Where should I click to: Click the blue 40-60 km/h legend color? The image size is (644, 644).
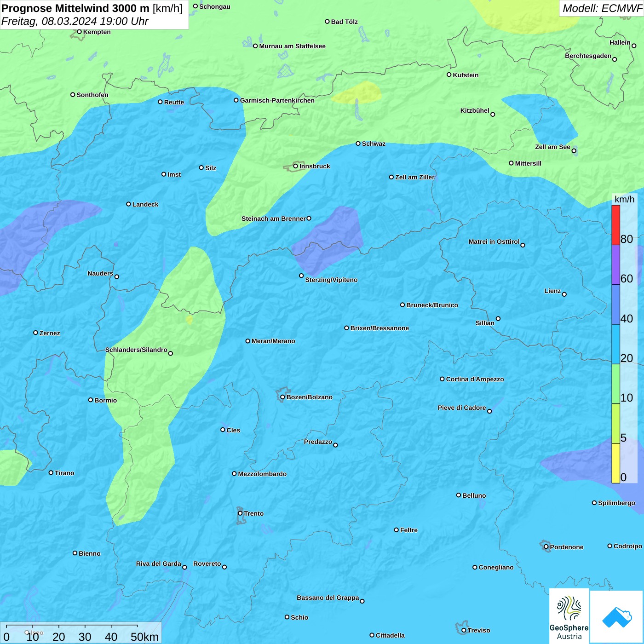tap(615, 305)
